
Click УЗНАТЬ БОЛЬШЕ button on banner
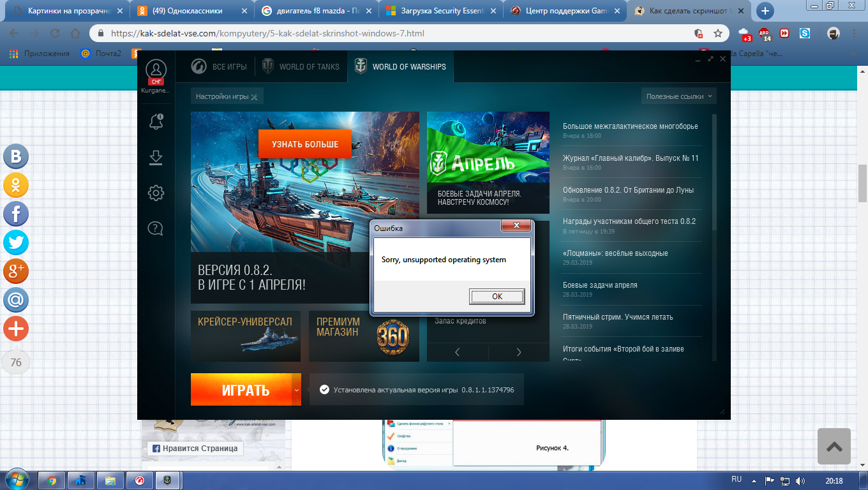pyautogui.click(x=305, y=144)
